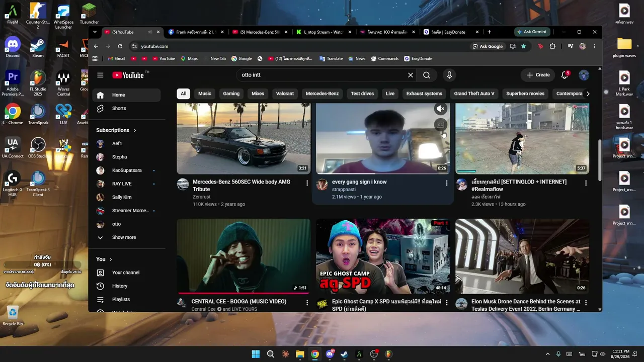Start voice search with the microphone
Viewport: 644px width, 362px height.
point(449,75)
